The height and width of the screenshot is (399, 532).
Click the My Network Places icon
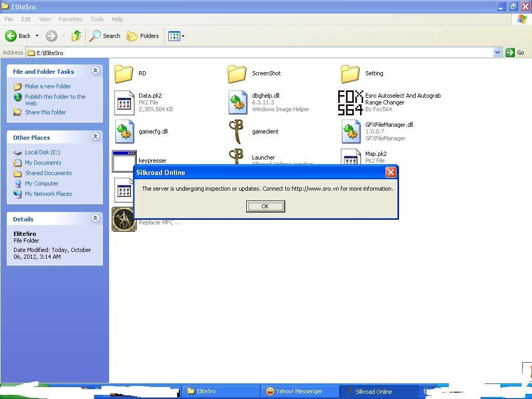pos(18,194)
